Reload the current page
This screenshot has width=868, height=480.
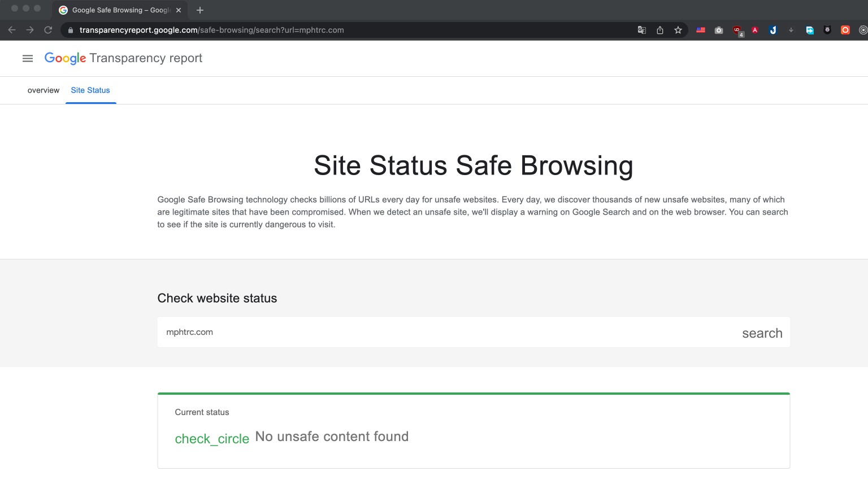coord(46,30)
